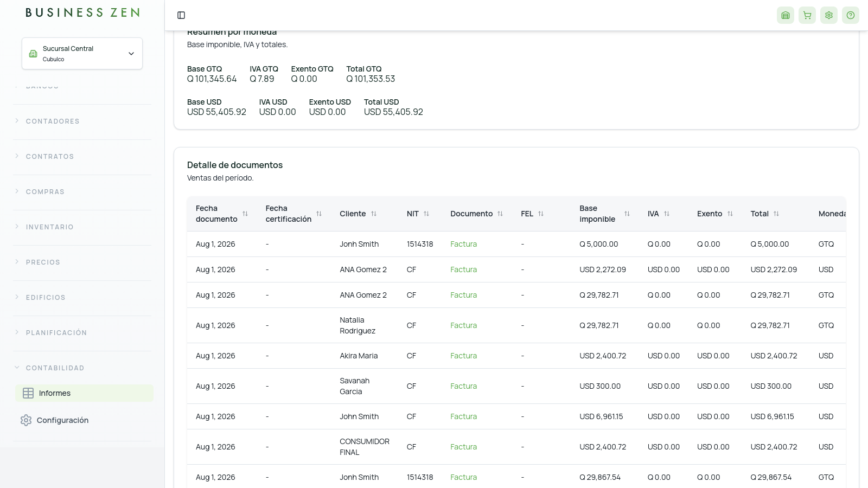Open Factura link for USD 6,961.15 row
This screenshot has height=488, width=868.
[x=463, y=416]
